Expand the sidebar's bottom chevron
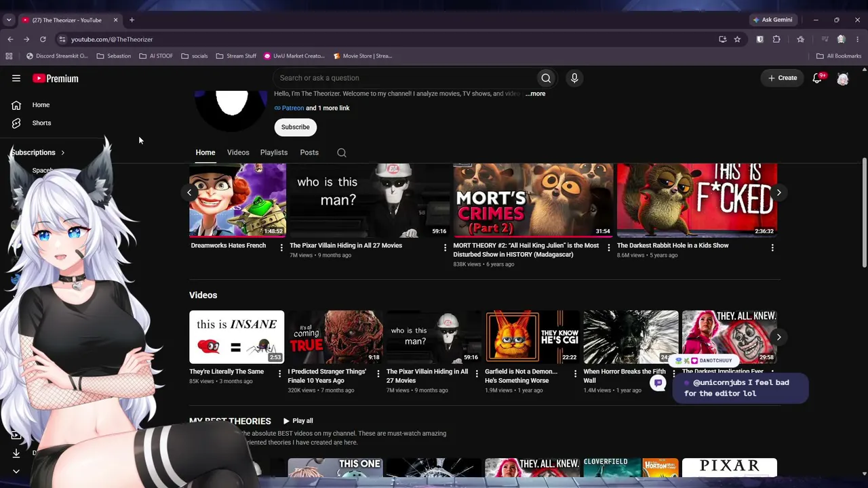Screen dimensions: 868x488 coord(16,471)
